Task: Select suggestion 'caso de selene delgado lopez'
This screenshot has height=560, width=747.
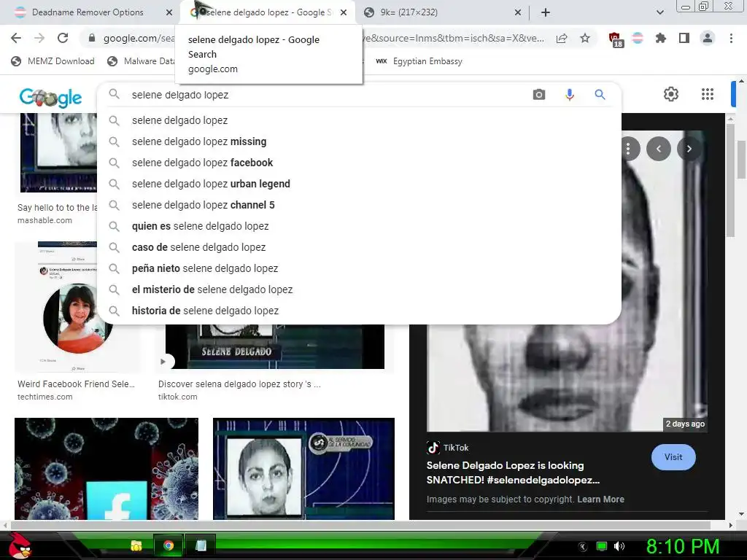Action: 359,247
